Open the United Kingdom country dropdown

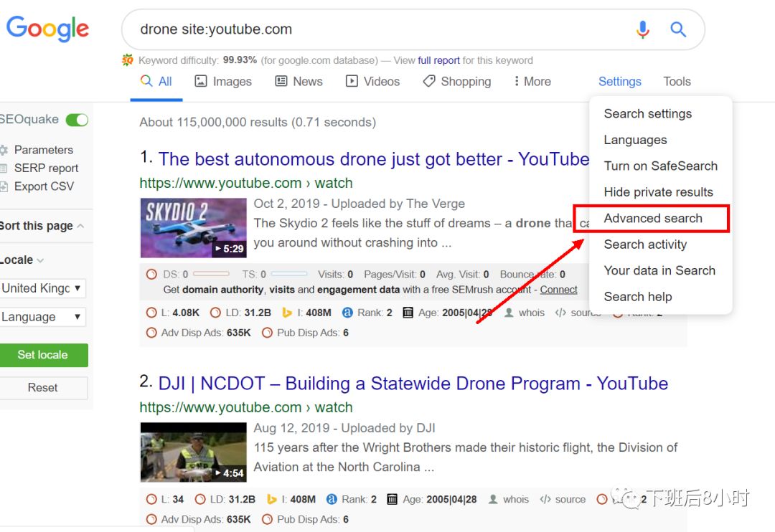[42, 288]
